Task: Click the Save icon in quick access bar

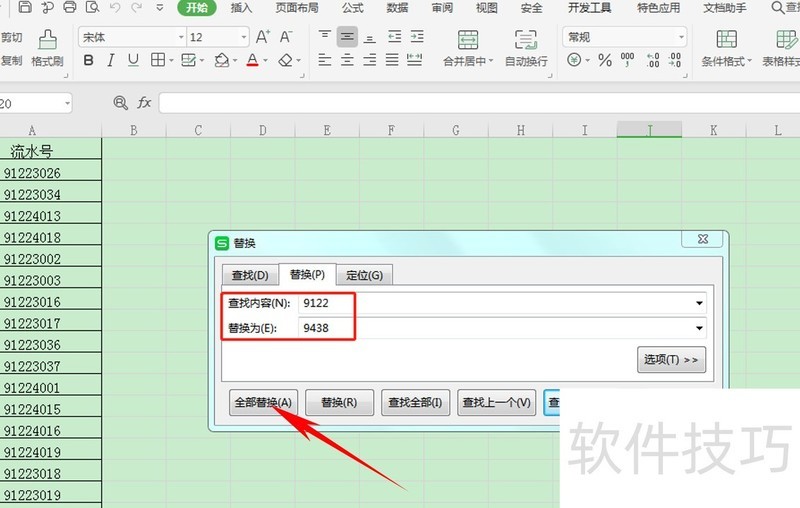Action: tap(25, 7)
